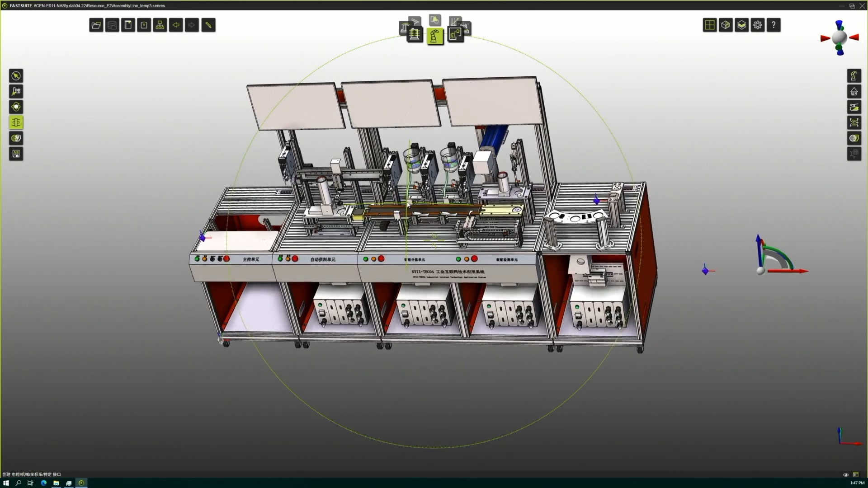The image size is (868, 488).
Task: Select the yellow pencil edit tool
Action: (x=208, y=25)
